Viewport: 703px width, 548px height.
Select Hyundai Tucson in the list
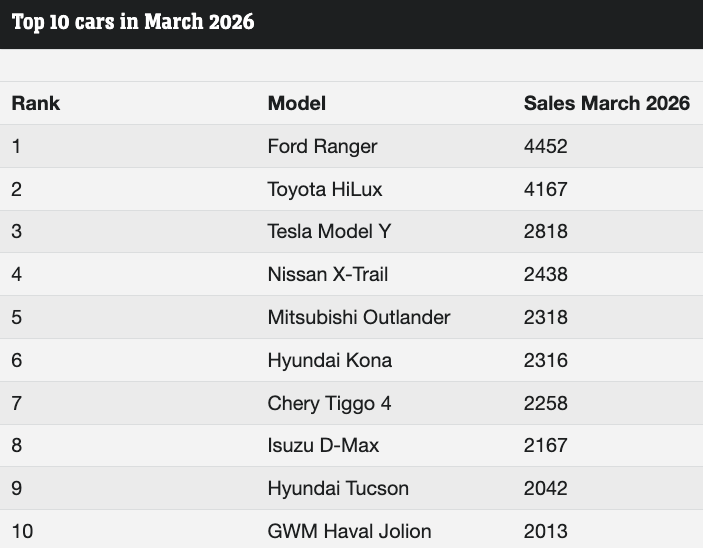(x=338, y=489)
